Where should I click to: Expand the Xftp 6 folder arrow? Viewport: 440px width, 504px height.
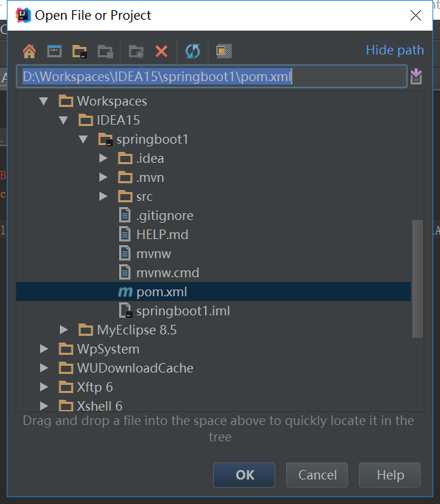point(44,387)
